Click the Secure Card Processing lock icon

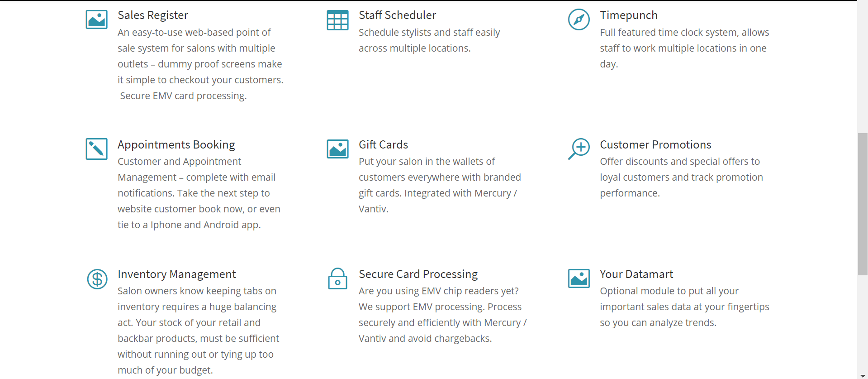coord(337,278)
